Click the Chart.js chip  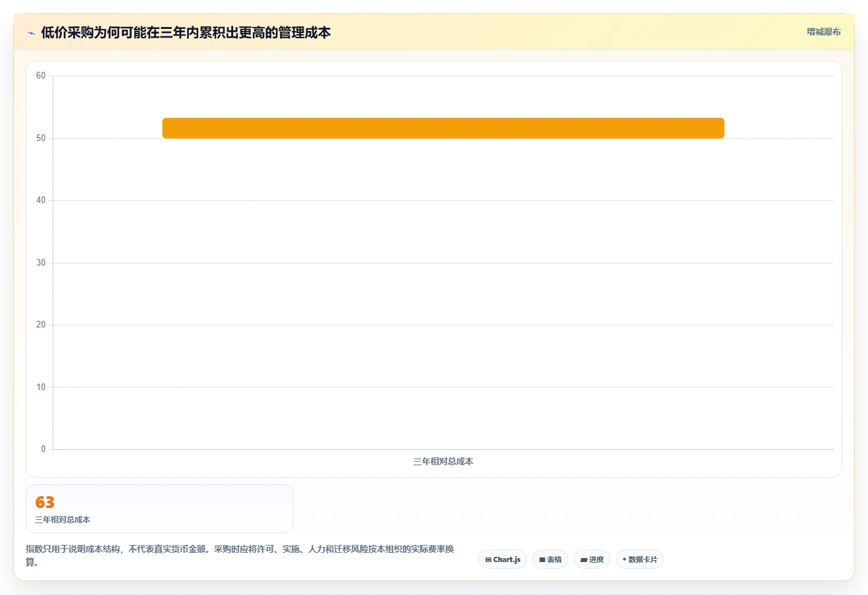pos(502,559)
